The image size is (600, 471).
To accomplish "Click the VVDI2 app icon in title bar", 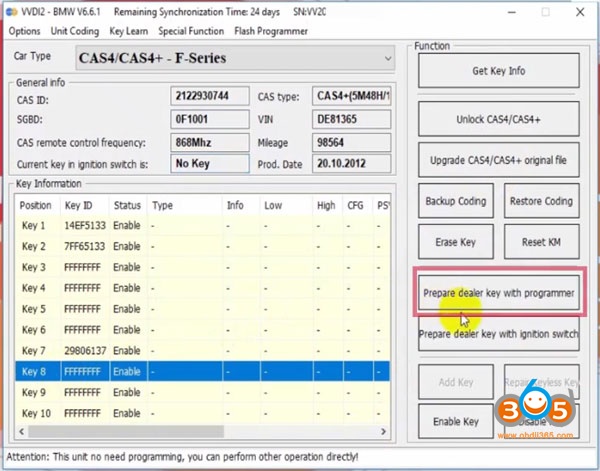I will pos(11,12).
